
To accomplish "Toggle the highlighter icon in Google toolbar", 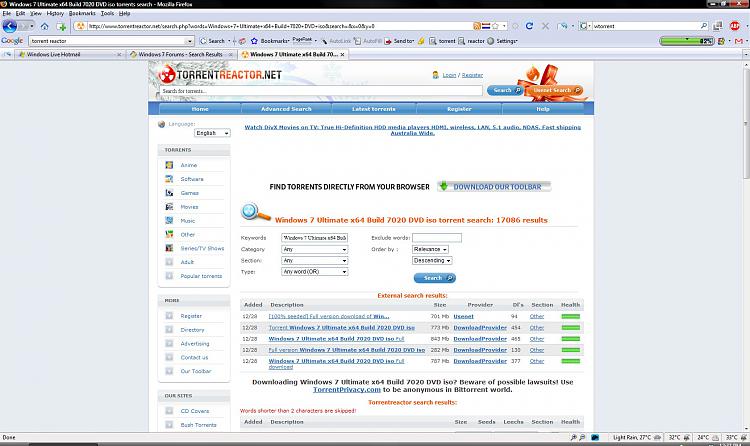I will 421,41.
